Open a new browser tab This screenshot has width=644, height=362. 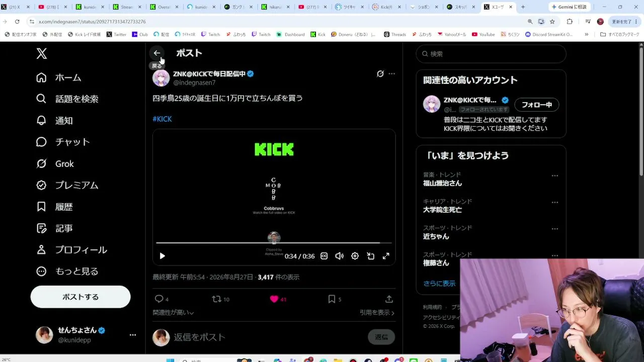523,7
